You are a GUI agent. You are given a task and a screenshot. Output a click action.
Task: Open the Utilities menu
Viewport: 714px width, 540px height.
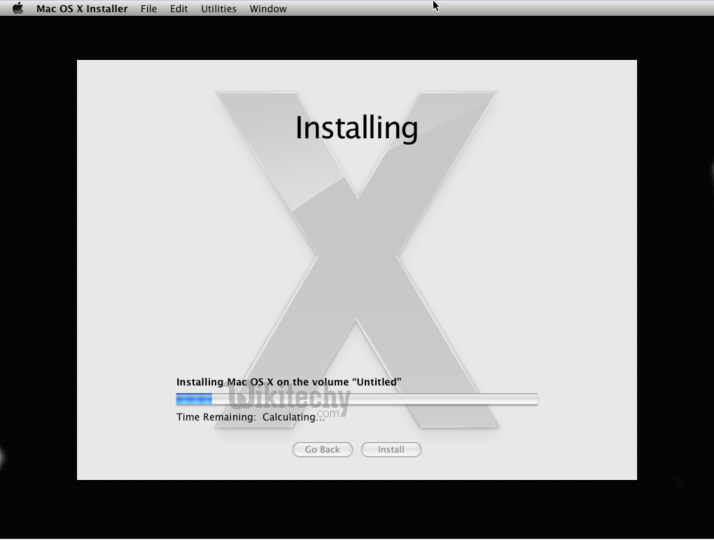218,9
